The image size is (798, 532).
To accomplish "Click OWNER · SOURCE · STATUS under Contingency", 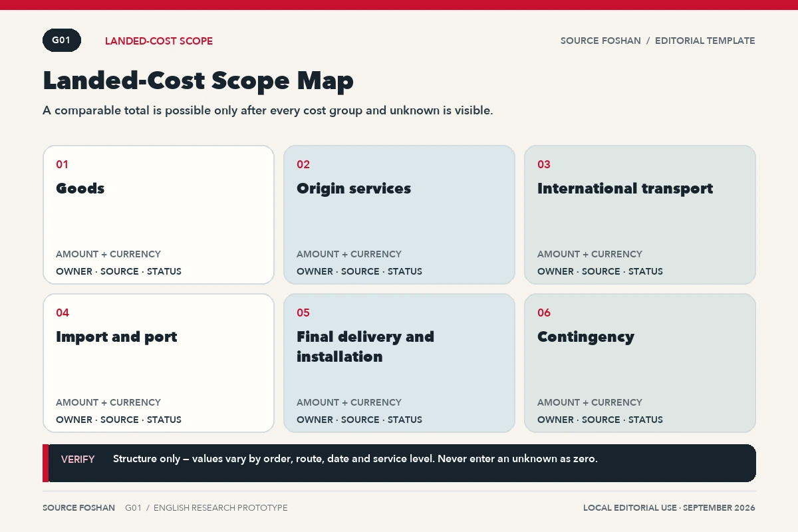I will [x=600, y=420].
